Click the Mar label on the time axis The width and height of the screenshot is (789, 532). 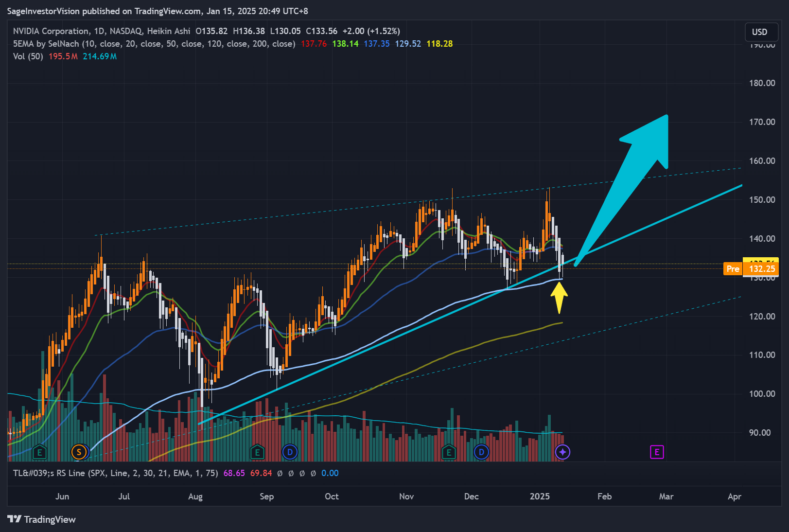666,497
